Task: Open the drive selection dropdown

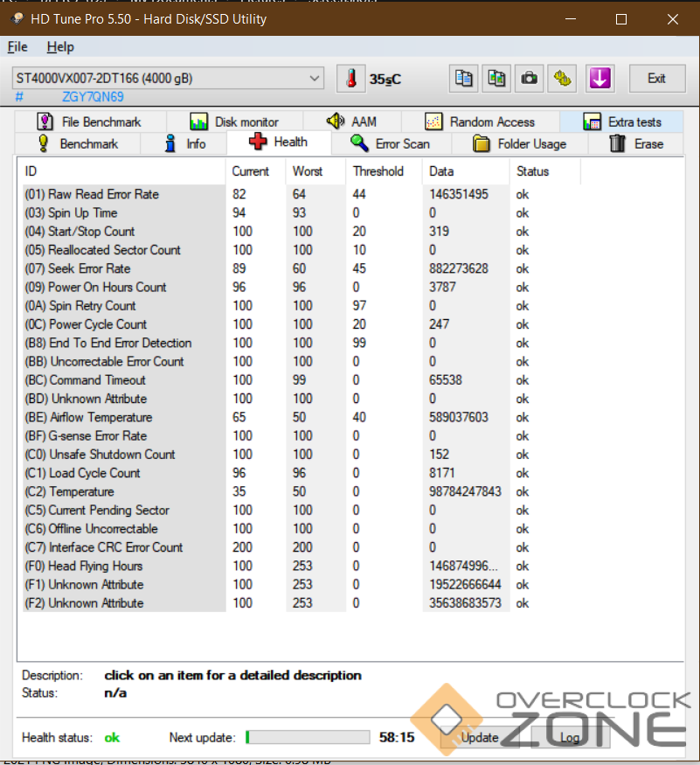Action: [x=168, y=78]
